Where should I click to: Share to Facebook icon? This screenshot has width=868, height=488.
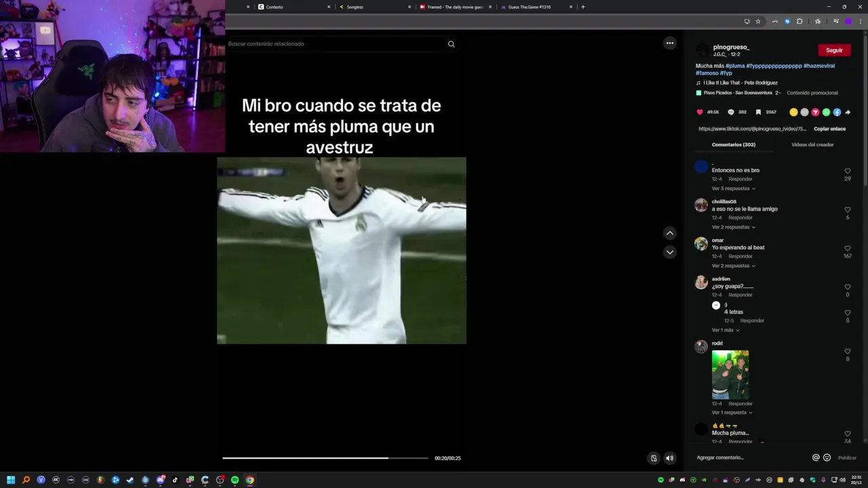837,112
